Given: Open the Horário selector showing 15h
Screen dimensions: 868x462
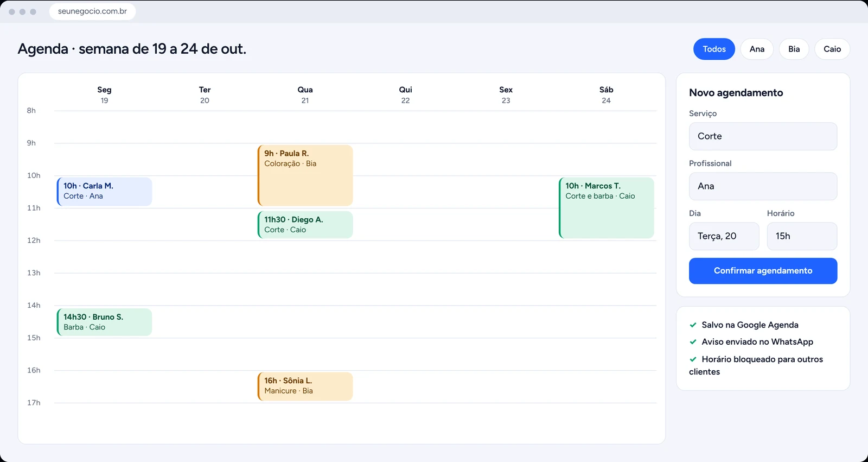Looking at the screenshot, I should pyautogui.click(x=802, y=236).
